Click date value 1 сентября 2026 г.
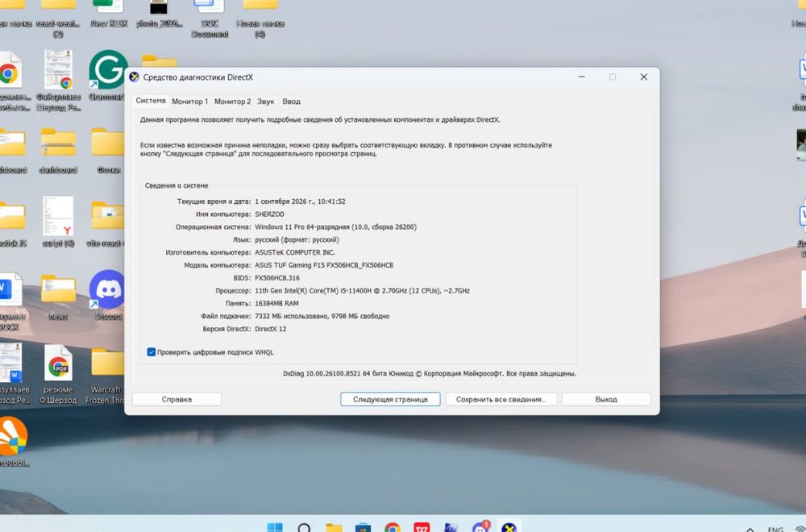Image resolution: width=806 pixels, height=532 pixels. [300, 202]
